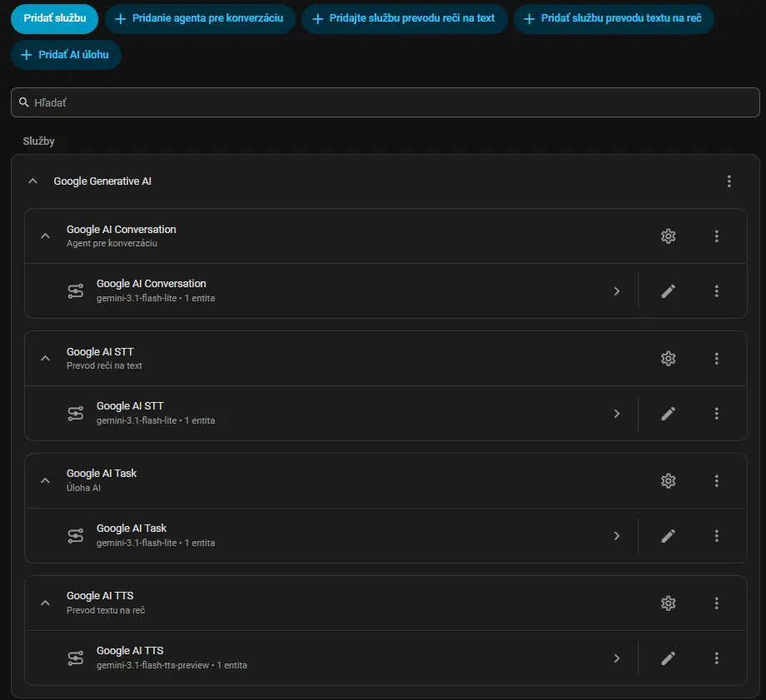Screen dimensions: 766x700
Task: Collapse the Google AI TTS group
Action: click(x=45, y=603)
